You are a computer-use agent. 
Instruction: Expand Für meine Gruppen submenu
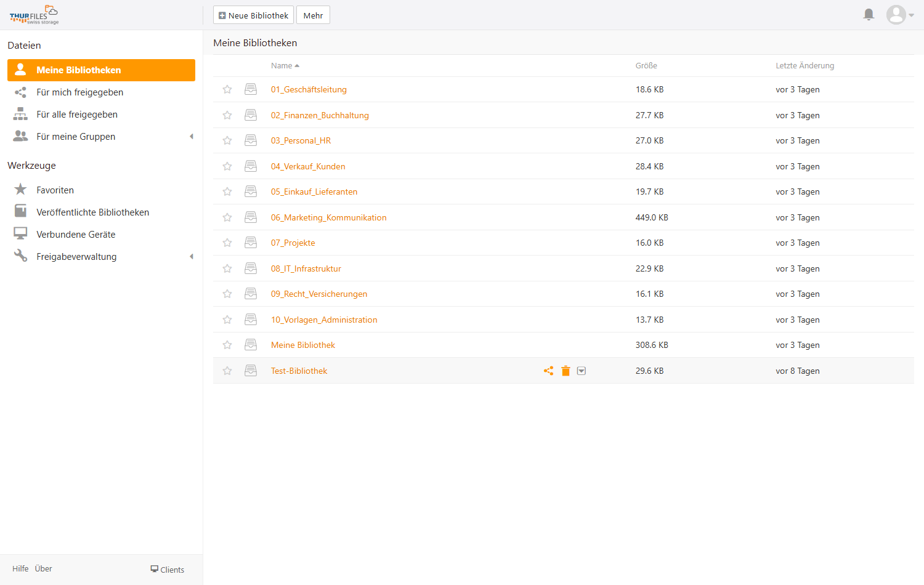(192, 137)
